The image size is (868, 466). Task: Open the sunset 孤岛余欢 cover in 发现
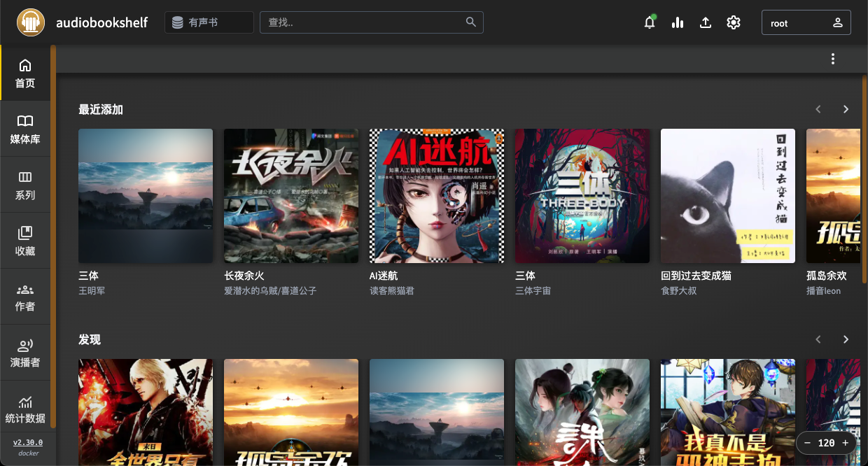[x=291, y=412]
